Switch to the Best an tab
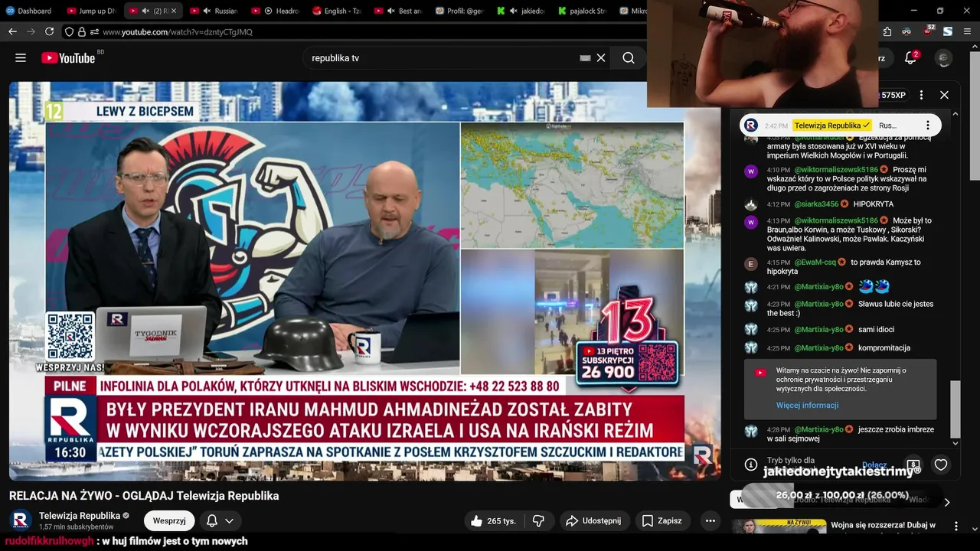Viewport: 980px width, 551px height. [x=398, y=11]
